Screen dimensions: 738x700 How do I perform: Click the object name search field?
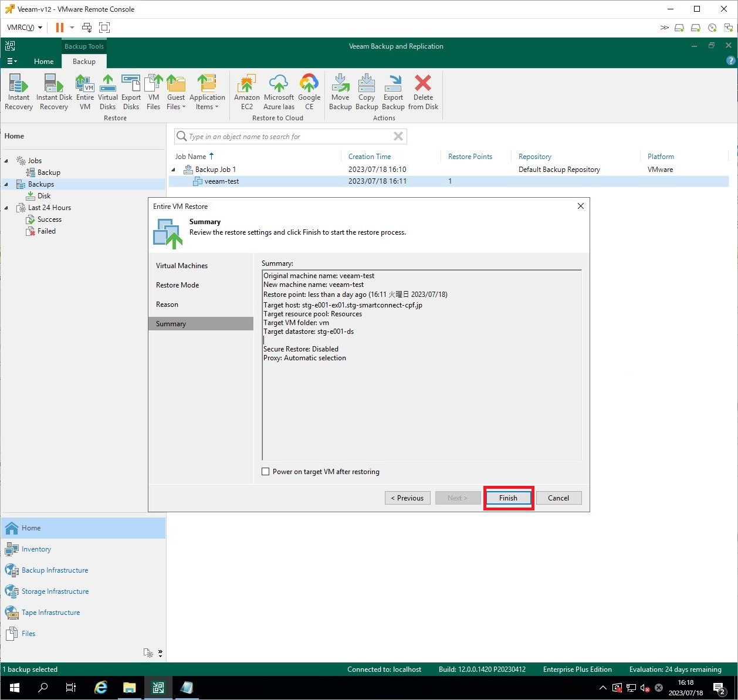290,137
